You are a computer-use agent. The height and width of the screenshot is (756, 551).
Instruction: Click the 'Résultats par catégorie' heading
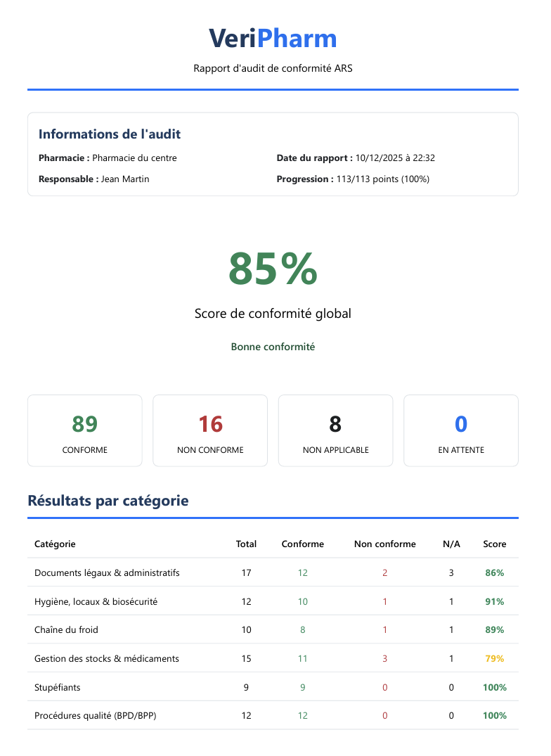108,501
